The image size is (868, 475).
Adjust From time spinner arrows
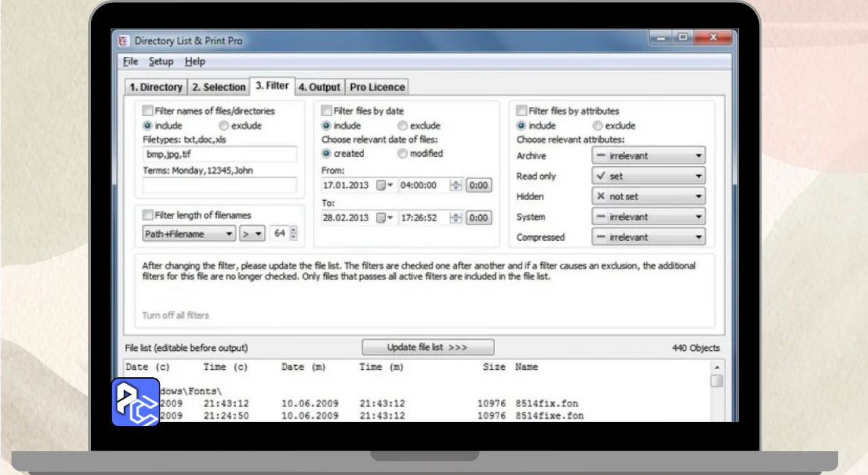point(456,185)
